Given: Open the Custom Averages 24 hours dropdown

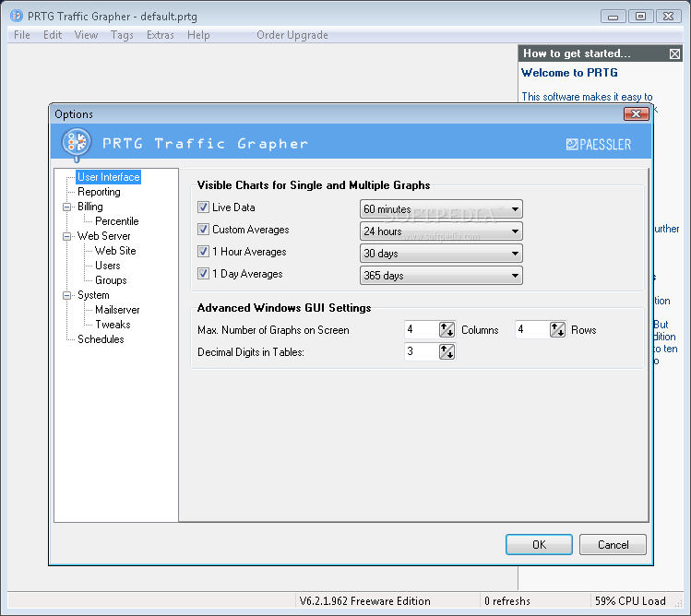Looking at the screenshot, I should (x=441, y=231).
